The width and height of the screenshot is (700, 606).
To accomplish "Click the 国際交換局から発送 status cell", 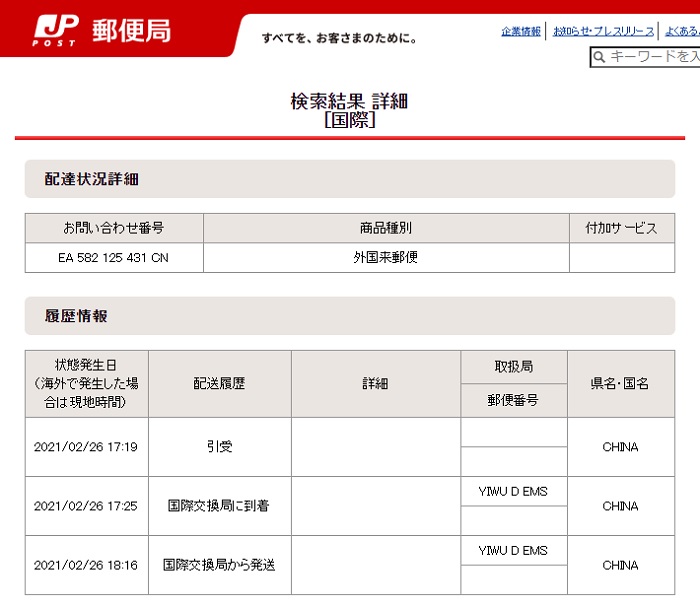I will click(219, 565).
